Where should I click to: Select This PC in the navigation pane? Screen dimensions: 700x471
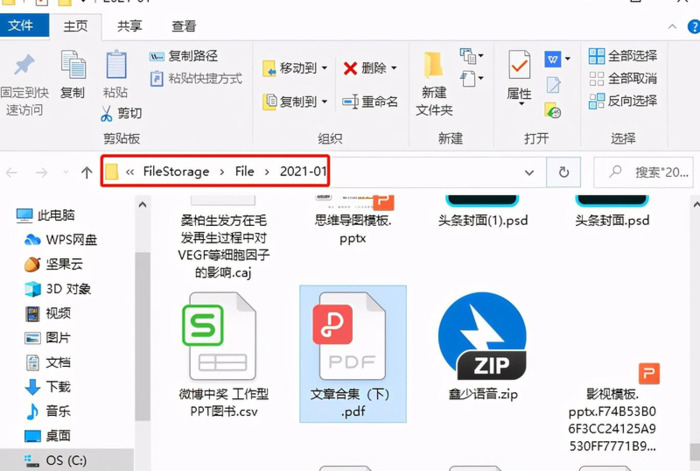[x=46, y=216]
